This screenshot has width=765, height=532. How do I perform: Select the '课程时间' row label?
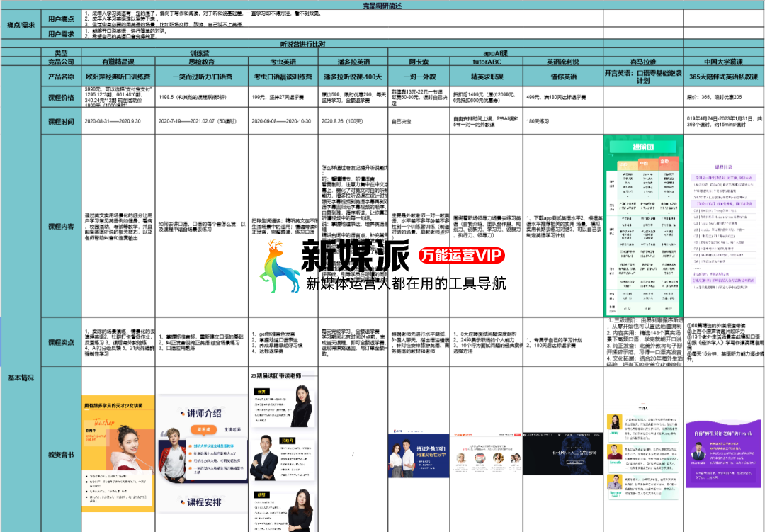[x=61, y=121]
